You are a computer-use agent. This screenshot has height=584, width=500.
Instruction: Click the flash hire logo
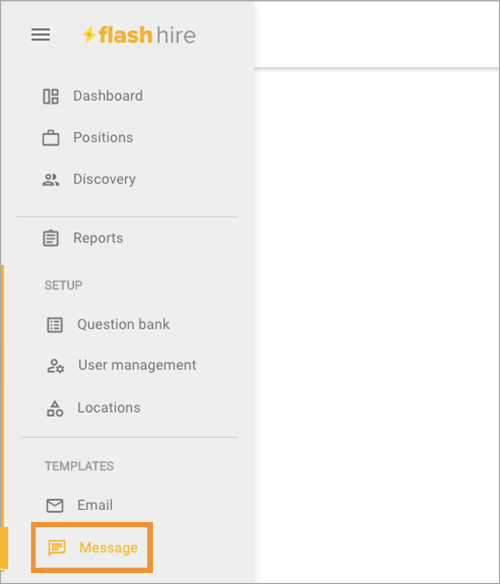tap(139, 35)
